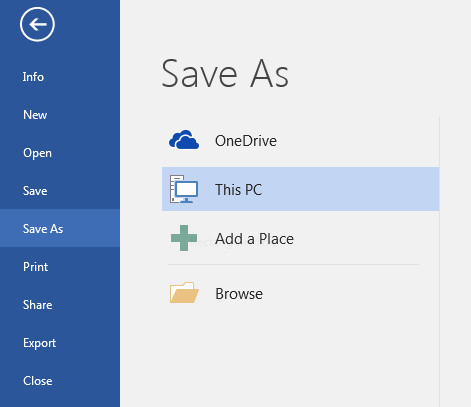The image size is (471, 407).
Task: Click the This PC computer icon
Action: point(184,189)
